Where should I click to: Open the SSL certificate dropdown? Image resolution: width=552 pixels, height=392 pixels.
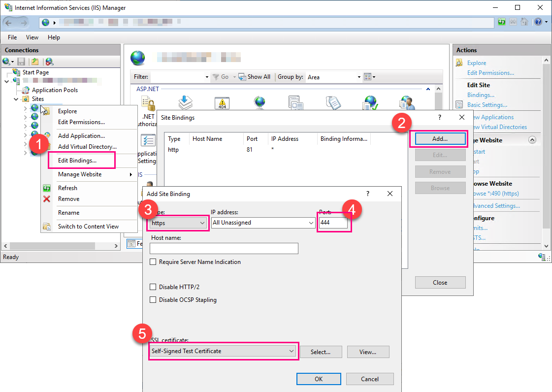223,351
